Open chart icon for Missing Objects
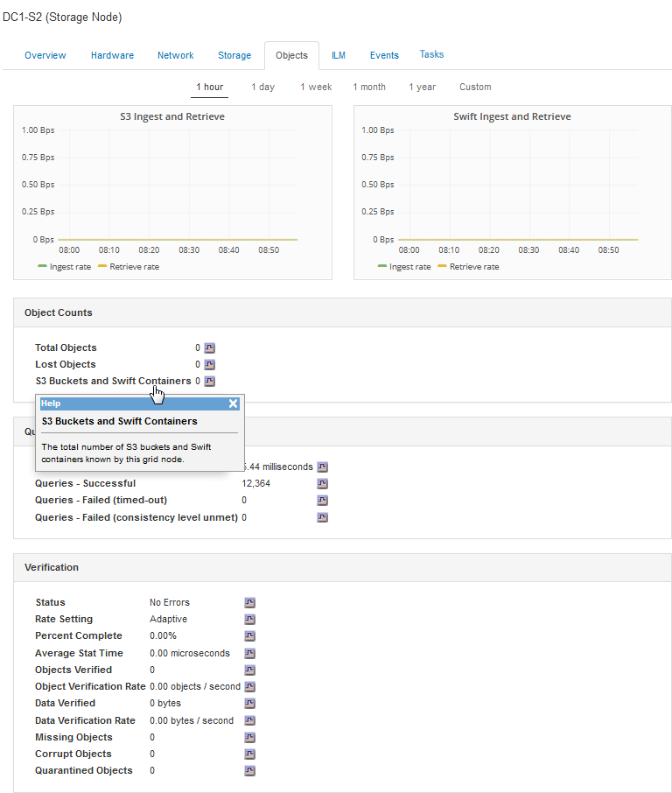Screen dimensions: 672x793 click(x=249, y=737)
